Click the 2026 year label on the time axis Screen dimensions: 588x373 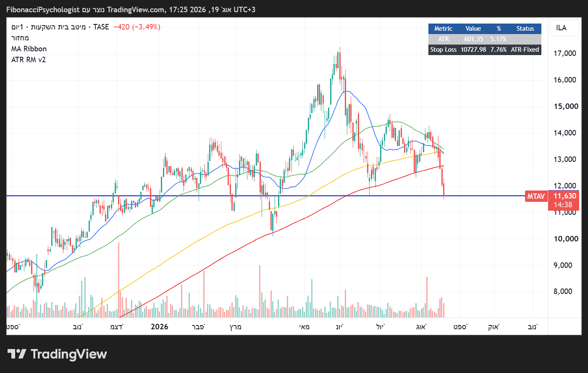point(160,327)
